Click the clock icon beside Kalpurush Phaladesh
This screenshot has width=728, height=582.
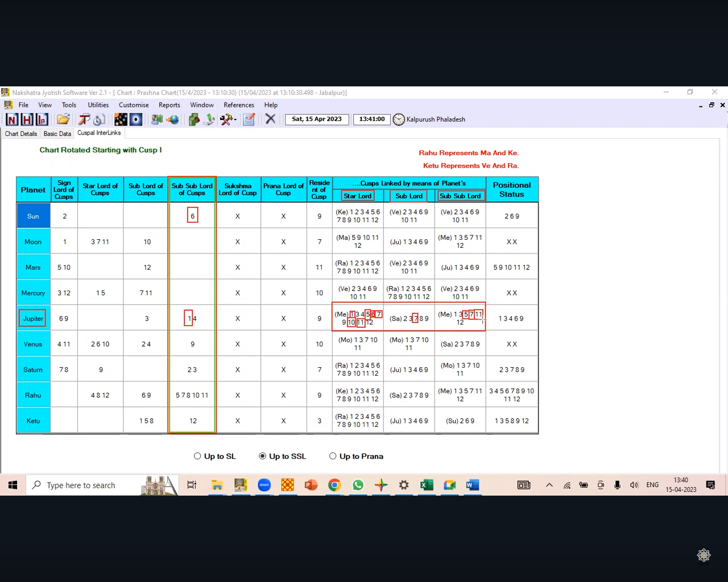pyautogui.click(x=399, y=119)
